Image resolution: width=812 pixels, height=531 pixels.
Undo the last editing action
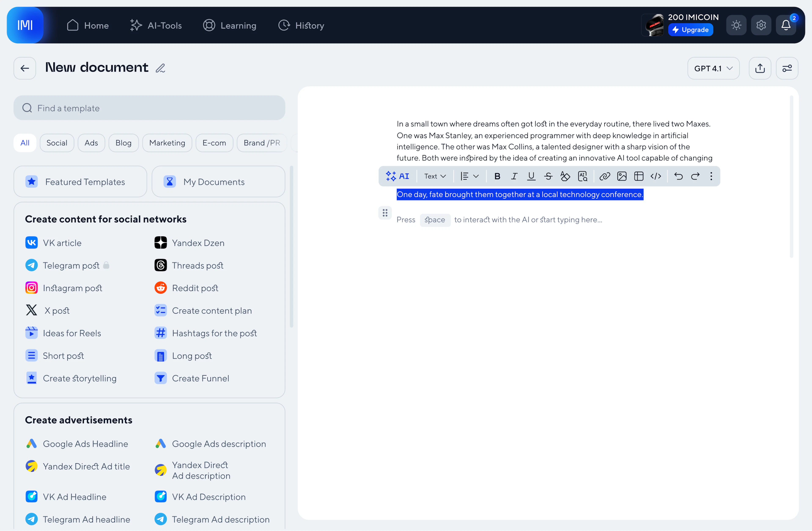[x=678, y=176]
